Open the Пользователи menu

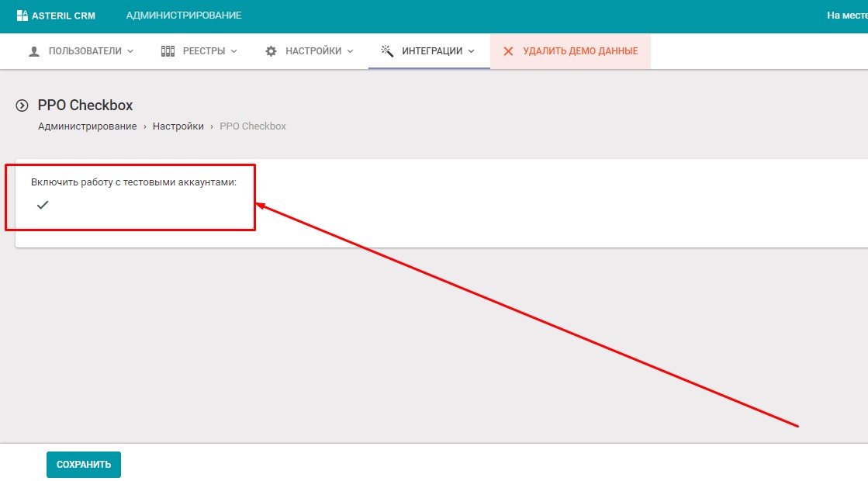tap(81, 51)
